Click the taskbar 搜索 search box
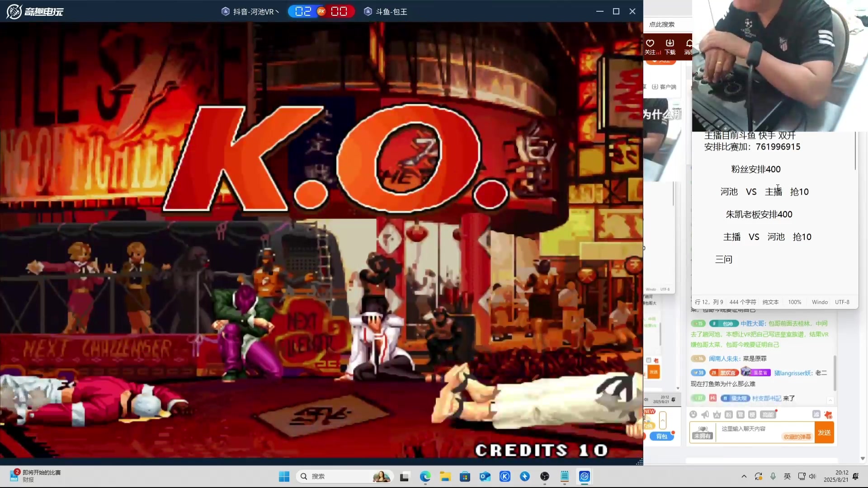868x488 pixels. click(344, 476)
